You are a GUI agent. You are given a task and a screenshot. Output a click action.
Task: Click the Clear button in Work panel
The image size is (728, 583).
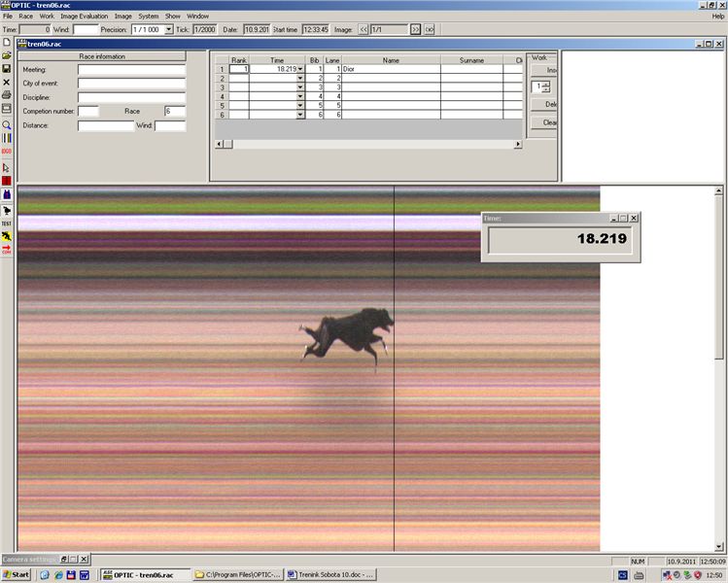pyautogui.click(x=544, y=122)
